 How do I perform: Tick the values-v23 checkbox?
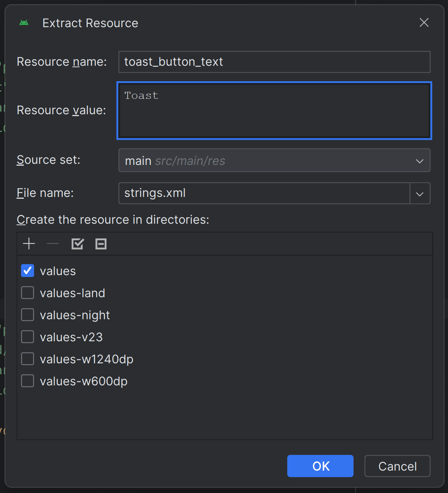coord(28,337)
